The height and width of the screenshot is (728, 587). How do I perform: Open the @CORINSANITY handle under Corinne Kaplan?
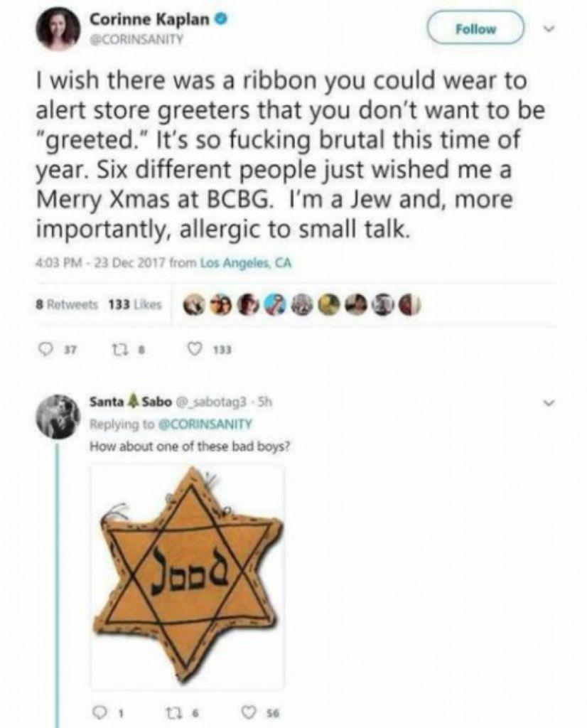(136, 40)
